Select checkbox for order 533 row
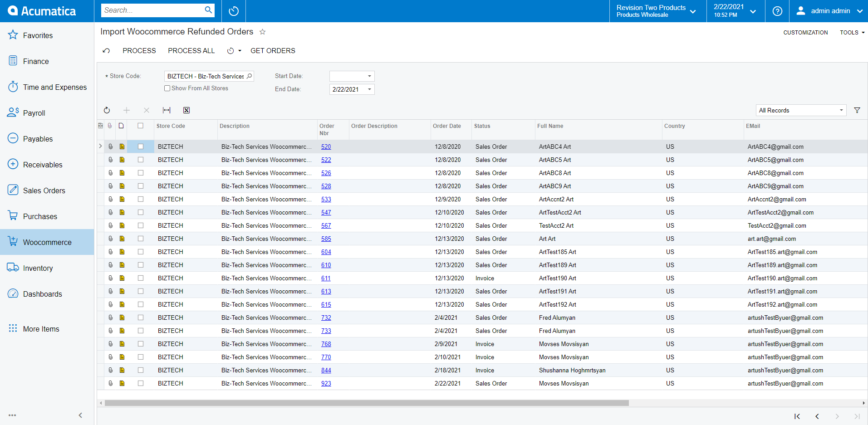 [141, 199]
